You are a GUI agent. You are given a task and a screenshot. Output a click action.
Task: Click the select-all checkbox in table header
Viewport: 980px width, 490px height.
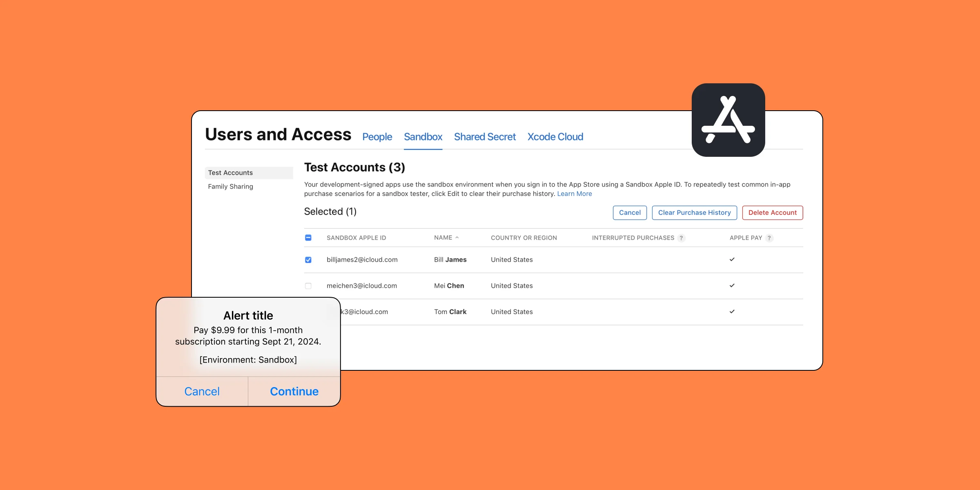click(x=308, y=237)
